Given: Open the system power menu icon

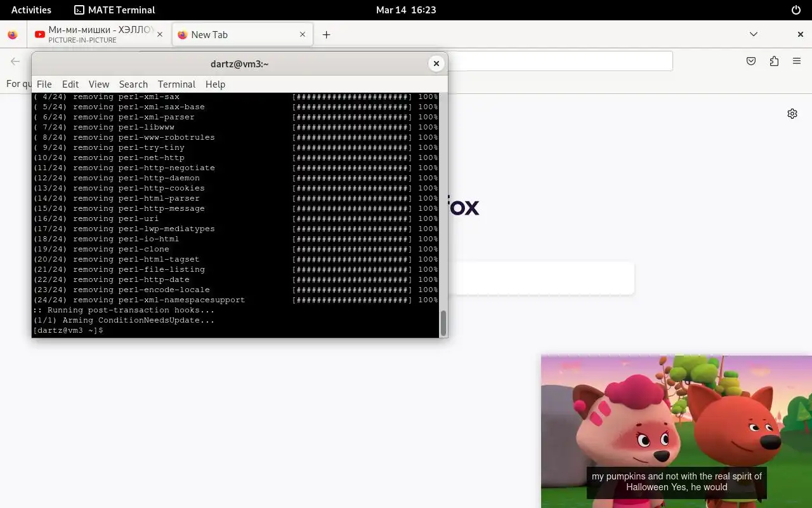Looking at the screenshot, I should pyautogui.click(x=796, y=10).
